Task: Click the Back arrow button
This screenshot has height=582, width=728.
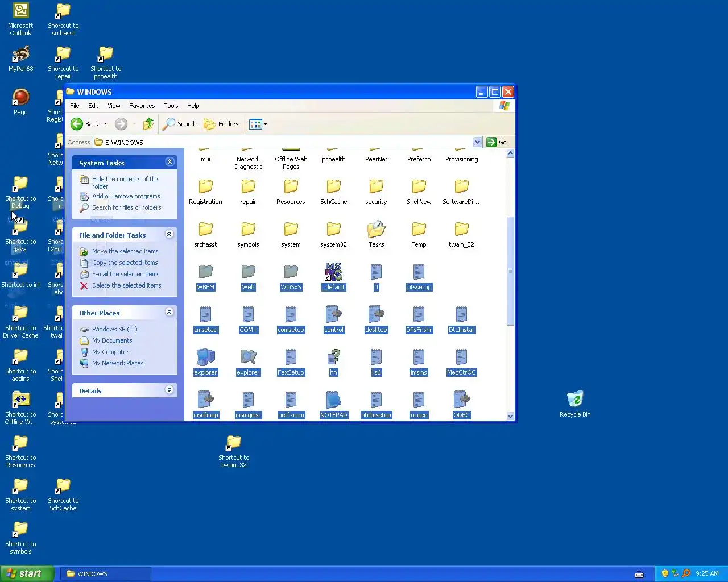Action: click(x=84, y=124)
